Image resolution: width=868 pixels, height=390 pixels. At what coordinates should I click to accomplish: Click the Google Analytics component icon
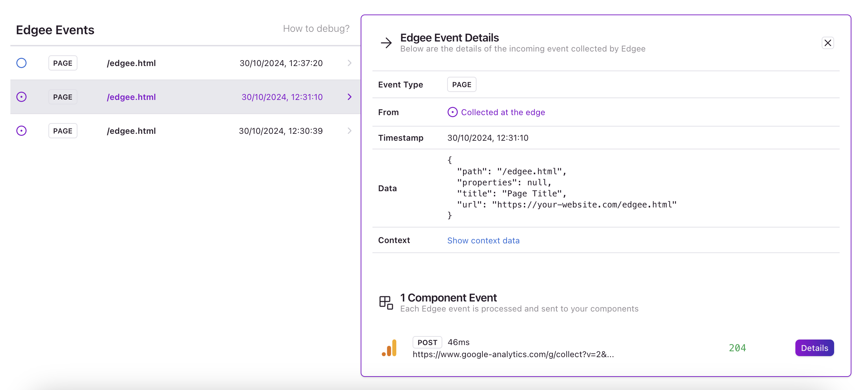[389, 348]
